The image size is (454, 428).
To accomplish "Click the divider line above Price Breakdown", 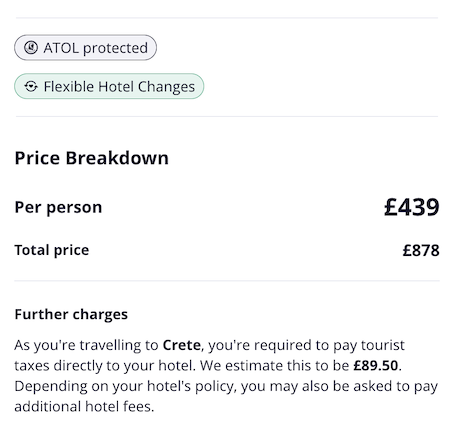I will (x=227, y=117).
